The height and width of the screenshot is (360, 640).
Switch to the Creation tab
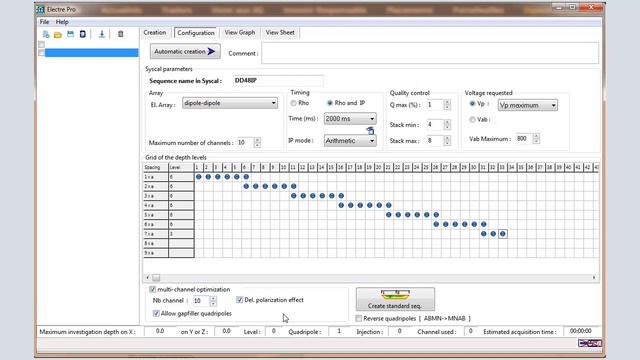(x=155, y=33)
